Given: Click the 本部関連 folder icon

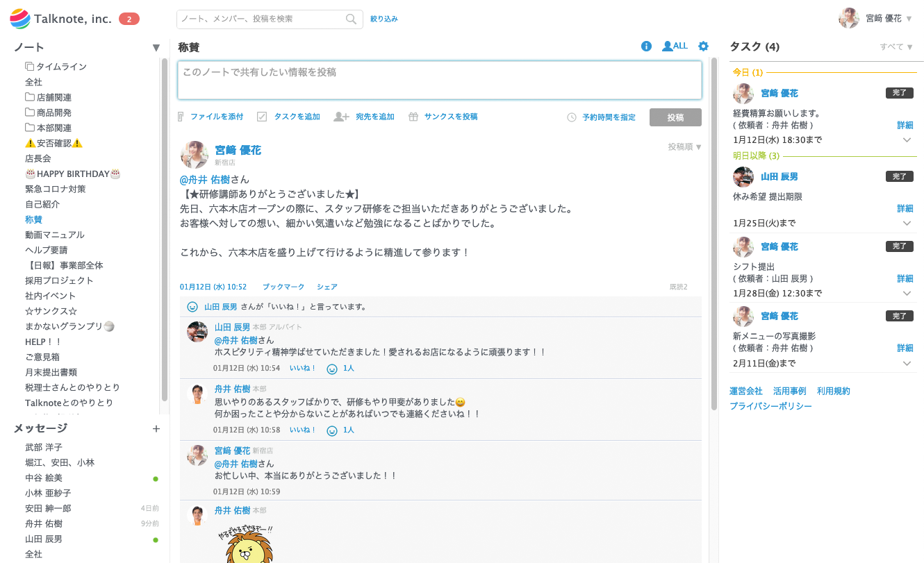Looking at the screenshot, I should pos(30,128).
